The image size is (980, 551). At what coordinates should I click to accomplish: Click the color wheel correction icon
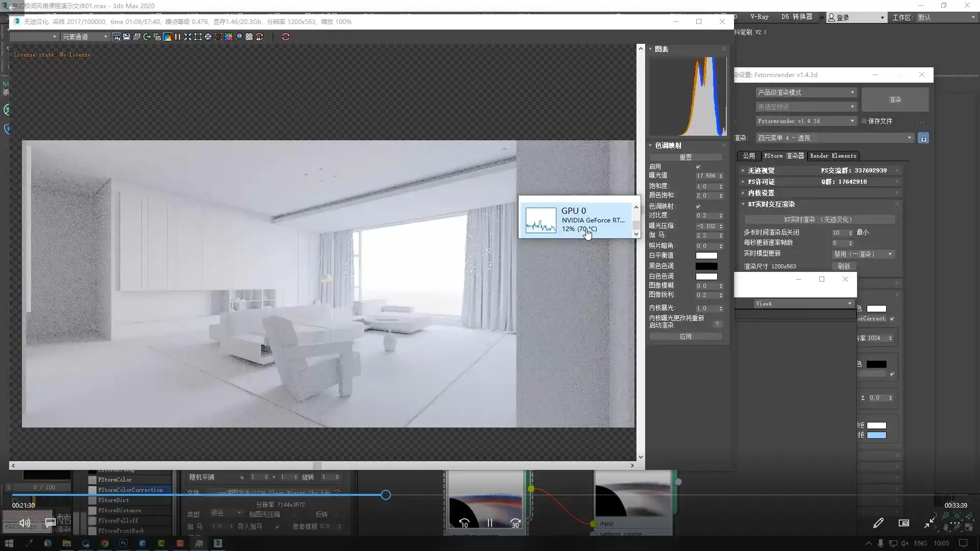[229, 37]
